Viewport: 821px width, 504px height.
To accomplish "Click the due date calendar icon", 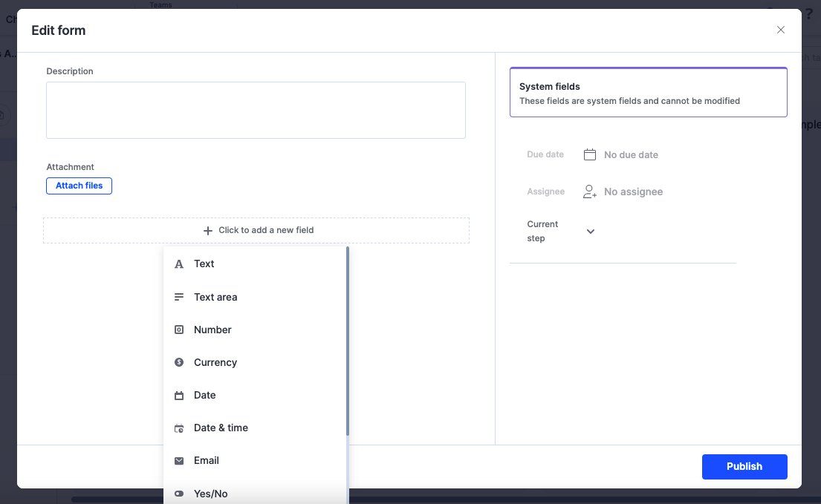I will coord(590,154).
